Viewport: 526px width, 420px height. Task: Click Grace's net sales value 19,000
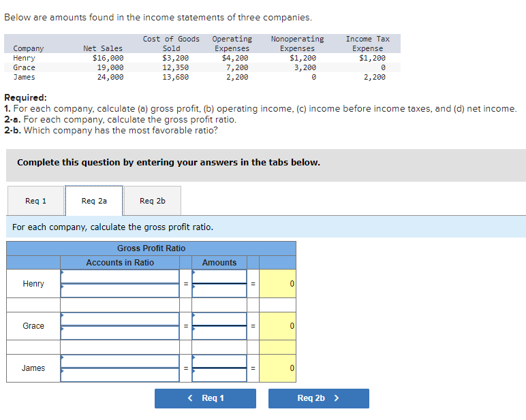(x=110, y=67)
